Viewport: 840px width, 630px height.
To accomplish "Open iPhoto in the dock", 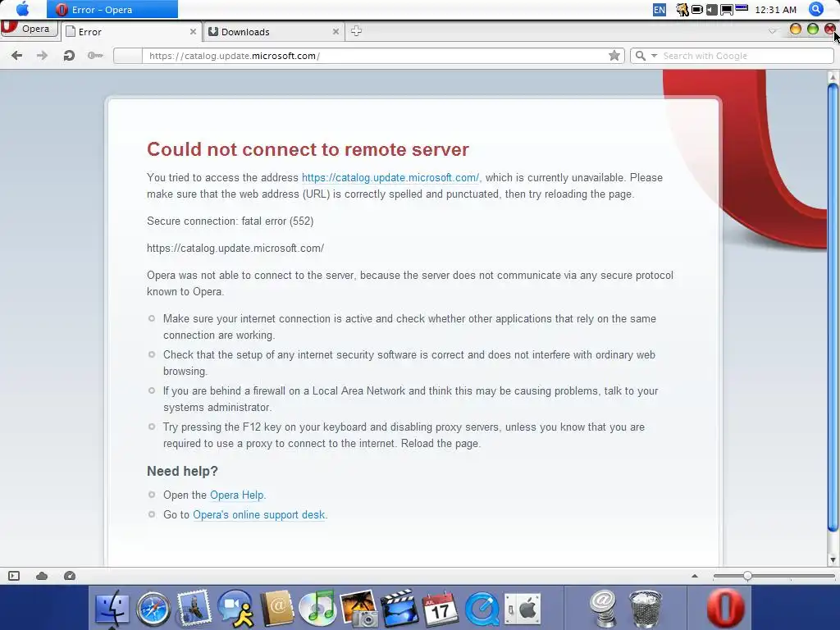I will [358, 609].
